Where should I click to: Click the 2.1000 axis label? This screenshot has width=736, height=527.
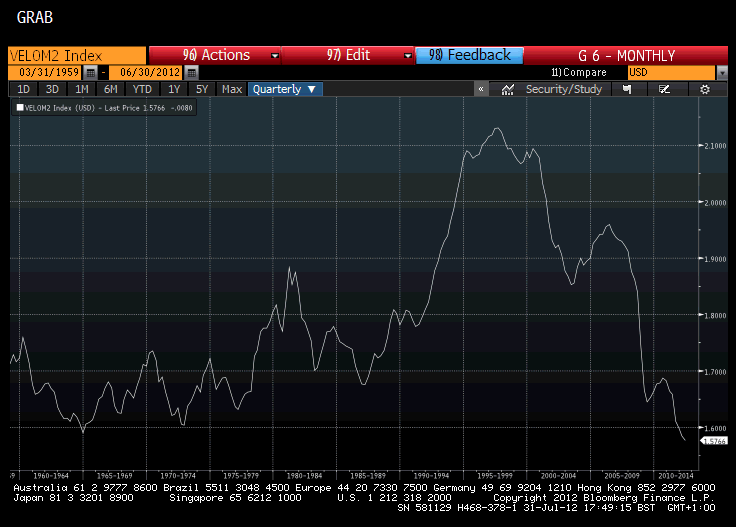[x=715, y=146]
